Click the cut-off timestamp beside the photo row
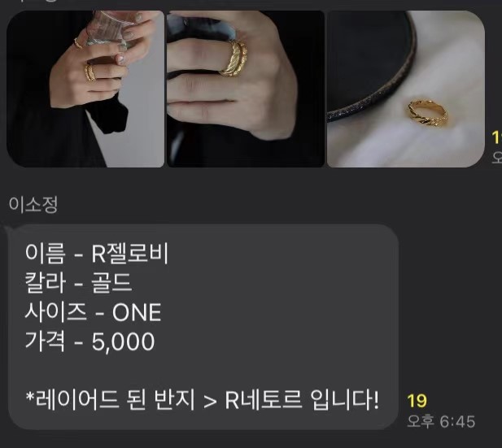 497,158
